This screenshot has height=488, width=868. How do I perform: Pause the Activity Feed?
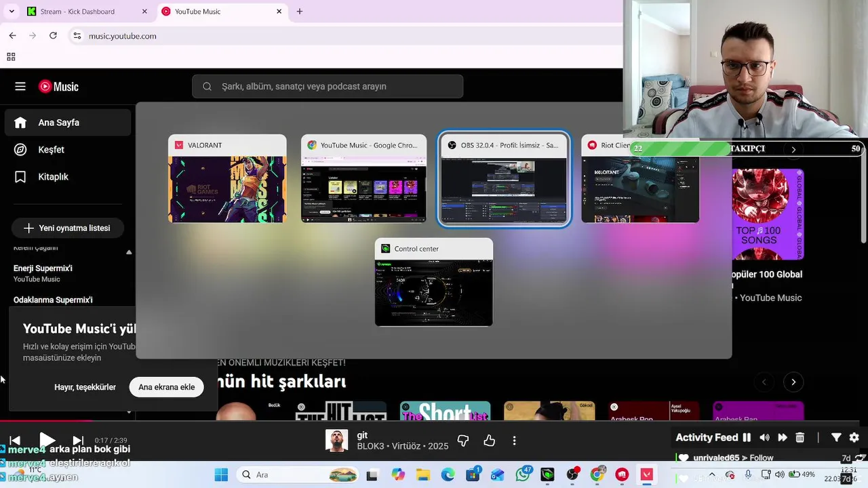(x=747, y=438)
